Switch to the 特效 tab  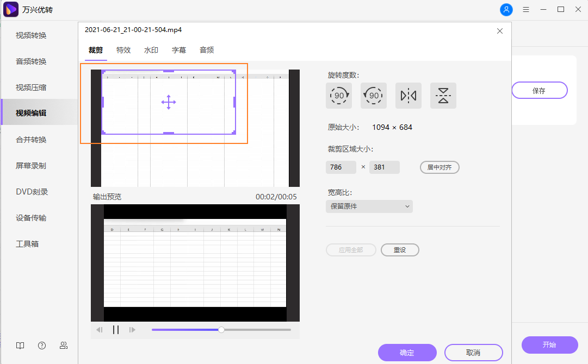tap(123, 50)
